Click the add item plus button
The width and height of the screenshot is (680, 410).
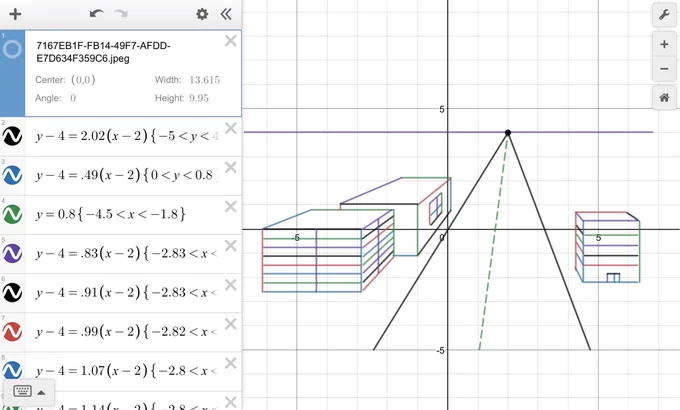click(15, 14)
